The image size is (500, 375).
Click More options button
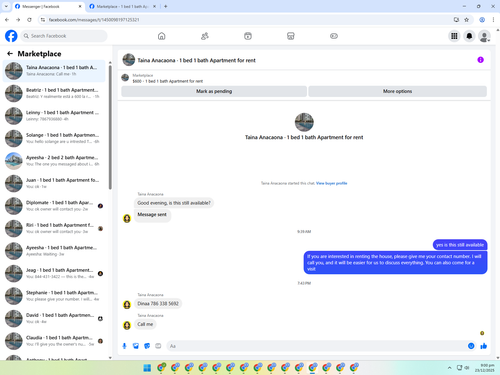pyautogui.click(x=397, y=91)
